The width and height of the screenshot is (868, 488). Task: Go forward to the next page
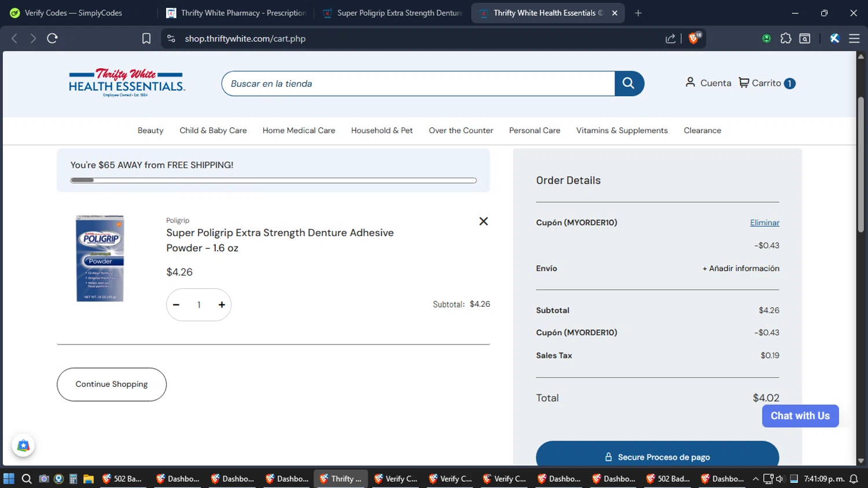point(33,39)
